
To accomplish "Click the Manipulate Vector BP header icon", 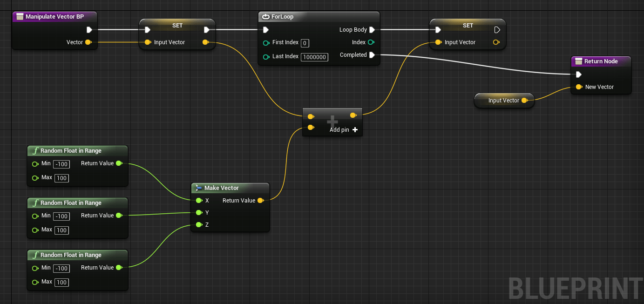I will click(x=20, y=16).
